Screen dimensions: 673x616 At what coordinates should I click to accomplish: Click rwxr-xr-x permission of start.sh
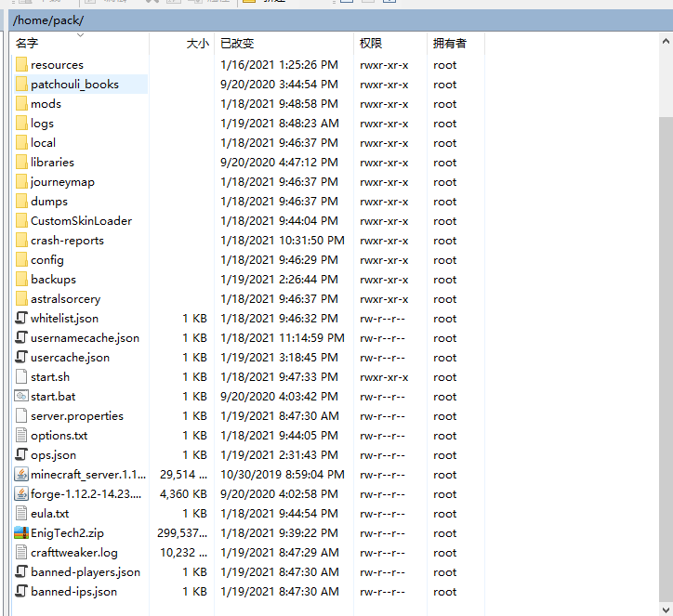(x=384, y=377)
